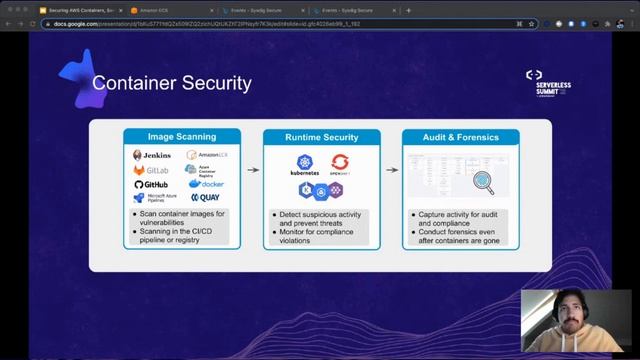This screenshot has width=640, height=360.
Task: Click the kubernetes logo
Action: coord(304,165)
